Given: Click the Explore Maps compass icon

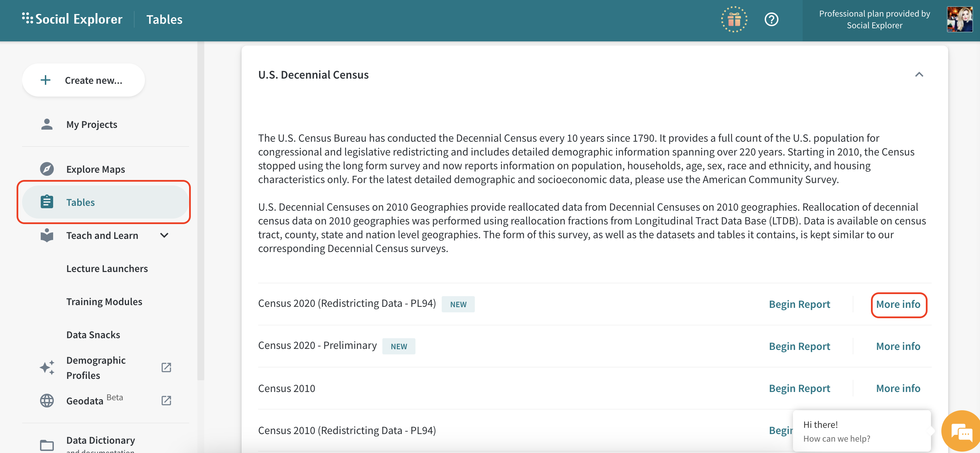Looking at the screenshot, I should pos(47,169).
